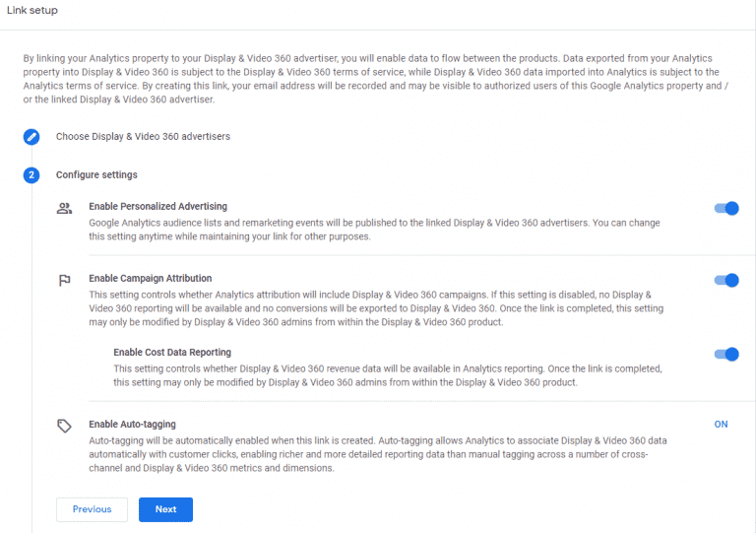Click the people icon beside Personalized Advertising

(x=64, y=209)
